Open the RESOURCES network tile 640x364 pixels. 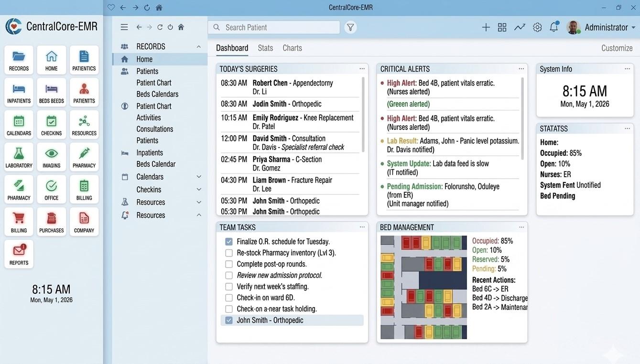pyautogui.click(x=84, y=125)
